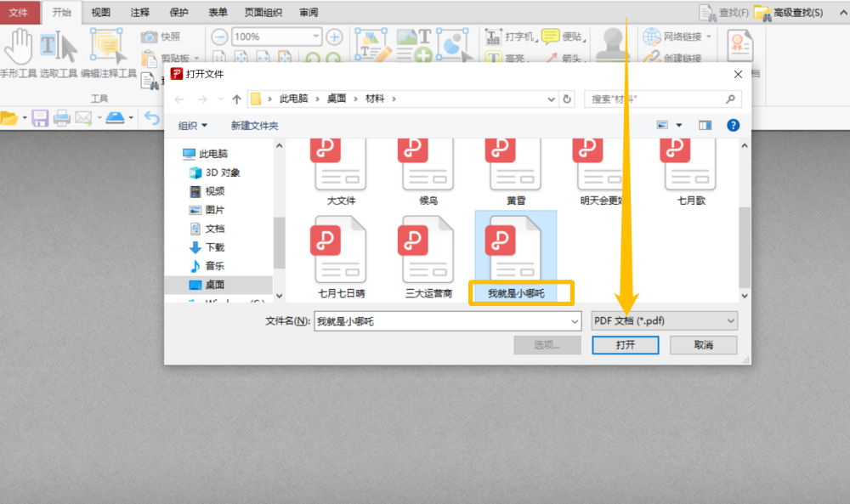Click the scanner icon in quick toolbar

click(x=115, y=117)
